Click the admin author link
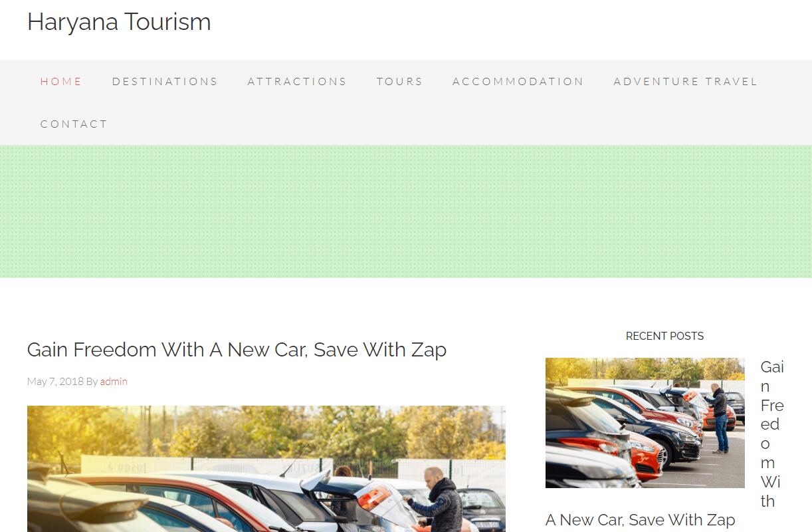The image size is (812, 532). click(114, 381)
